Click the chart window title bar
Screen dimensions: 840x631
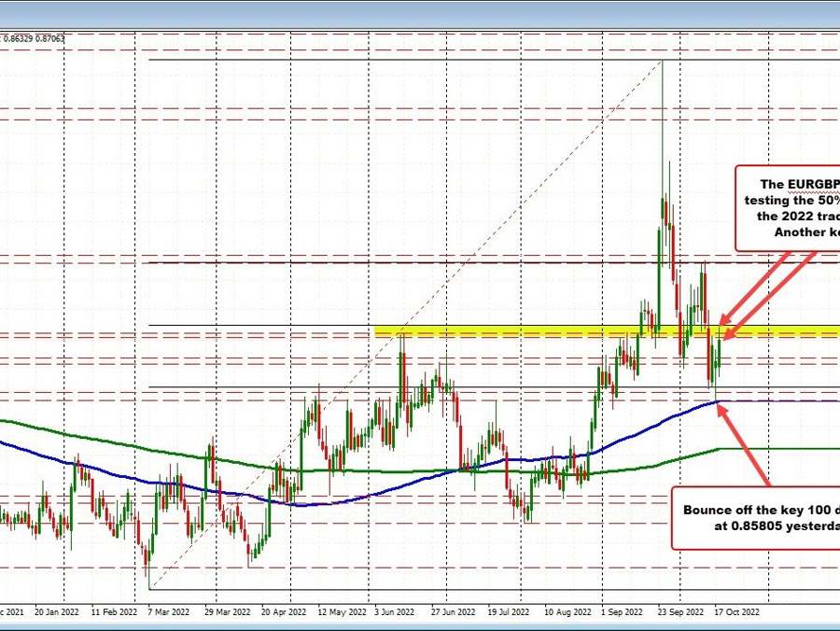420,13
